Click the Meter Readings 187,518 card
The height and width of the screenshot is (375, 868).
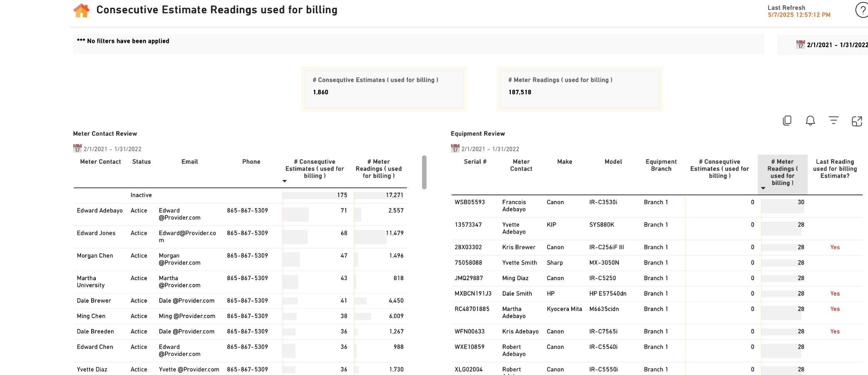[580, 89]
